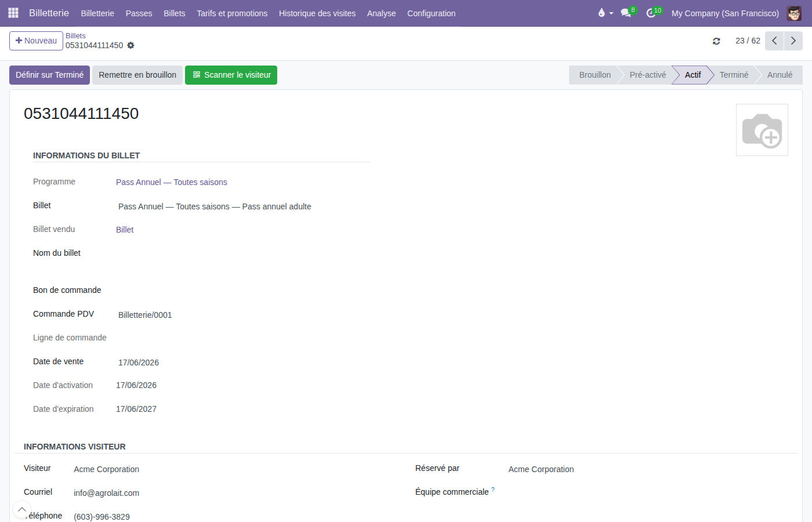Open the Pass Annuel — Toutes saisons programme link
The width and height of the screenshot is (812, 522).
tap(171, 182)
